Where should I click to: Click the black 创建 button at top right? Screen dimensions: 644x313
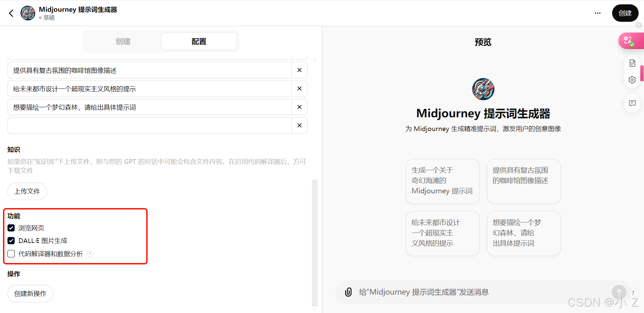click(625, 13)
